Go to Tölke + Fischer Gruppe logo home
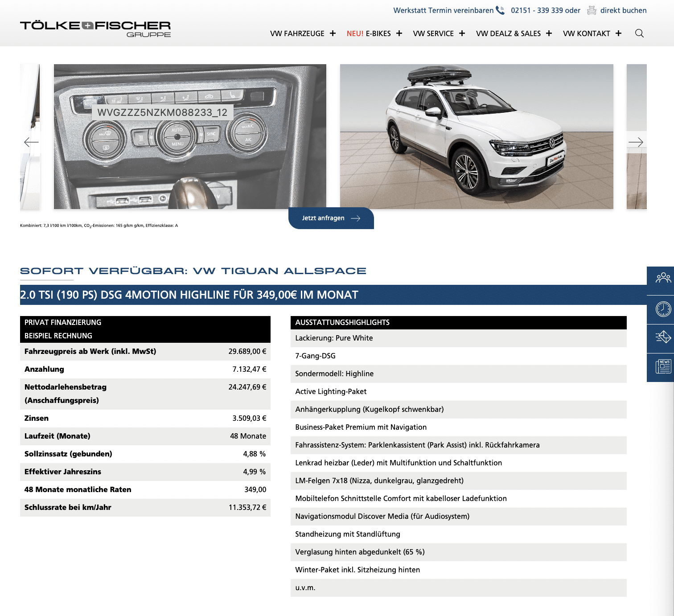 95,29
